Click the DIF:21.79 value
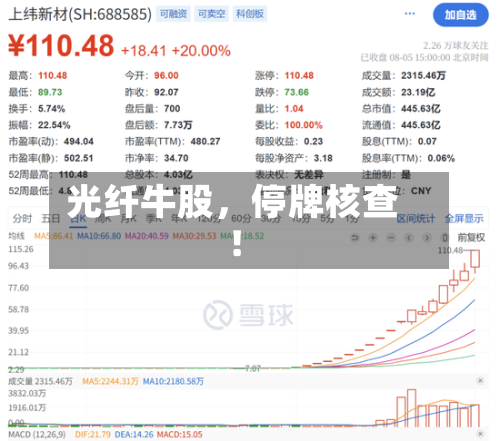500x441 pixels. (x=93, y=434)
